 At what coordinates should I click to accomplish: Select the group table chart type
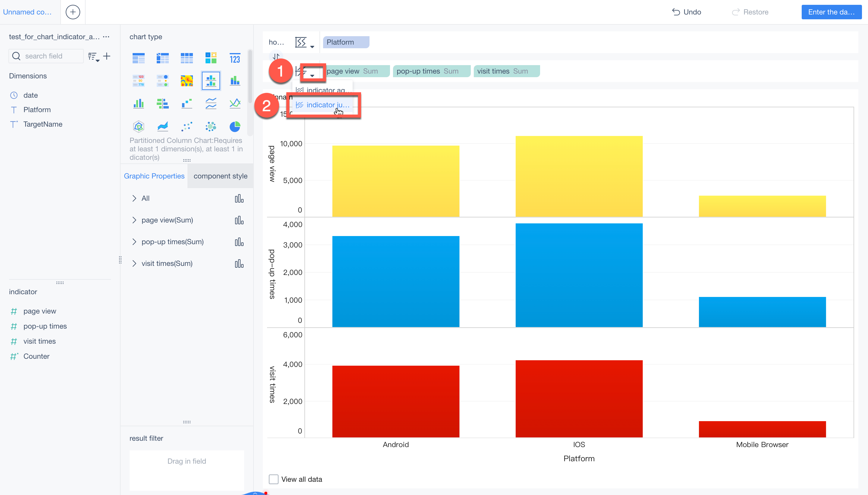click(x=138, y=58)
